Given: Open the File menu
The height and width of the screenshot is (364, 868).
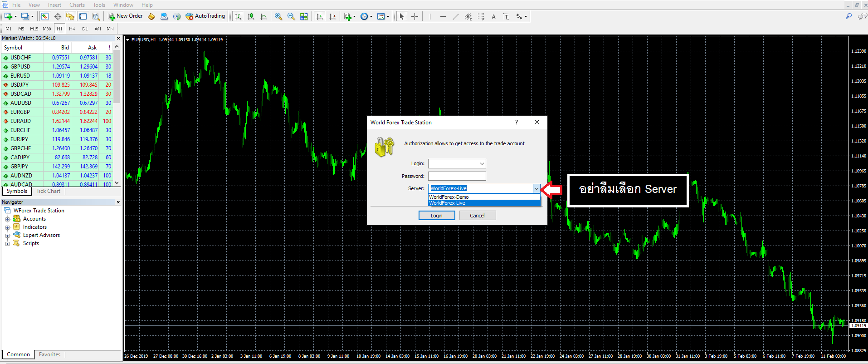Looking at the screenshot, I should pos(16,5).
